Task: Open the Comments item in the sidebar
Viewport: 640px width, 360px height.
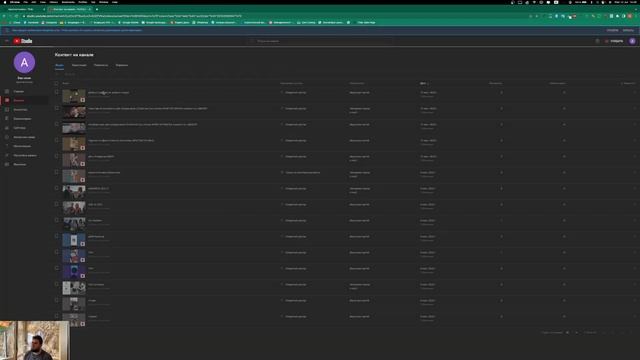Action: click(24, 119)
